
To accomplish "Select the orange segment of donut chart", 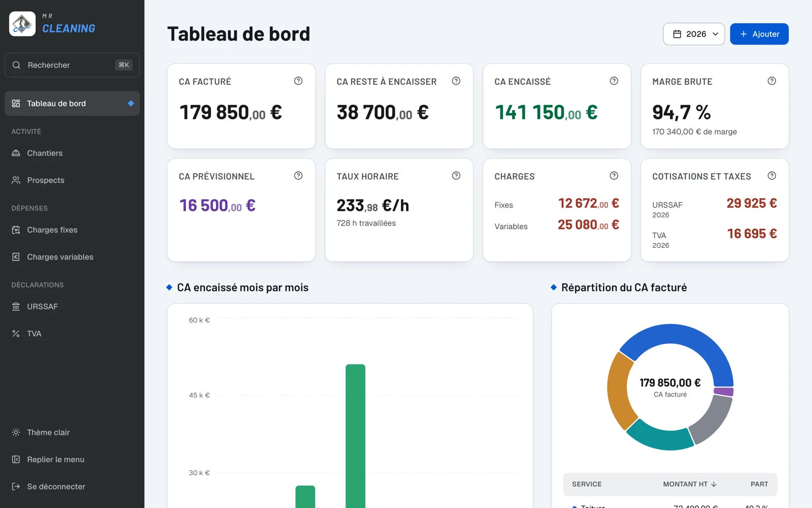I will coord(619,391).
